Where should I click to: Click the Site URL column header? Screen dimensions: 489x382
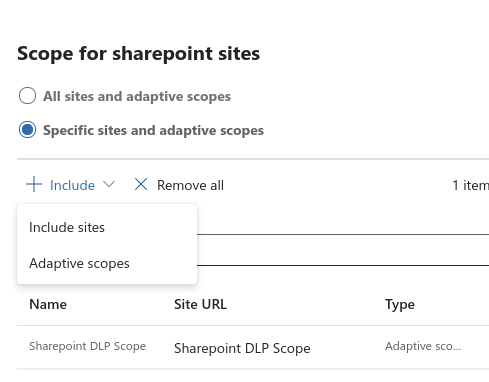tap(200, 304)
